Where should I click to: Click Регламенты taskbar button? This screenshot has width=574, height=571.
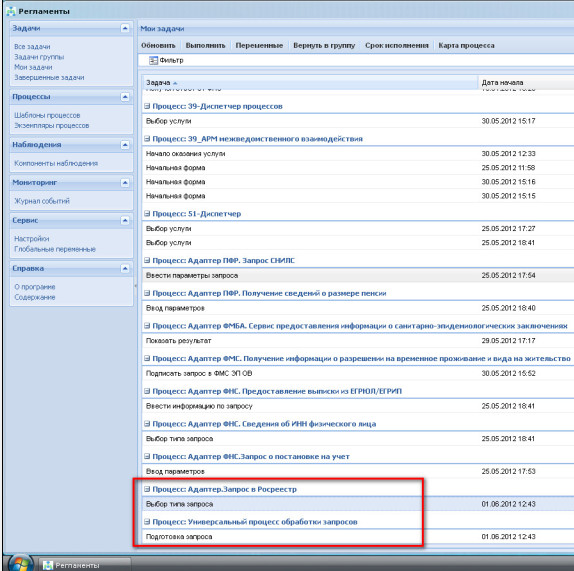click(x=85, y=565)
